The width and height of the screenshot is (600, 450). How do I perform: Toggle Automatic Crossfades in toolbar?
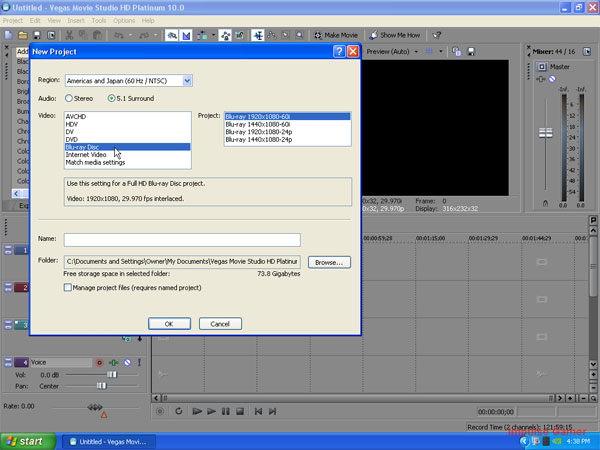click(x=186, y=36)
